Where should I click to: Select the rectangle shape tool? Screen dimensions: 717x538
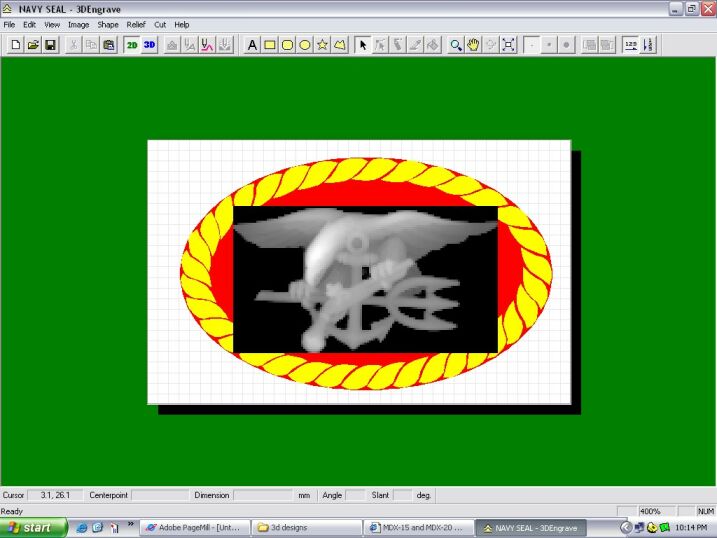click(270, 45)
